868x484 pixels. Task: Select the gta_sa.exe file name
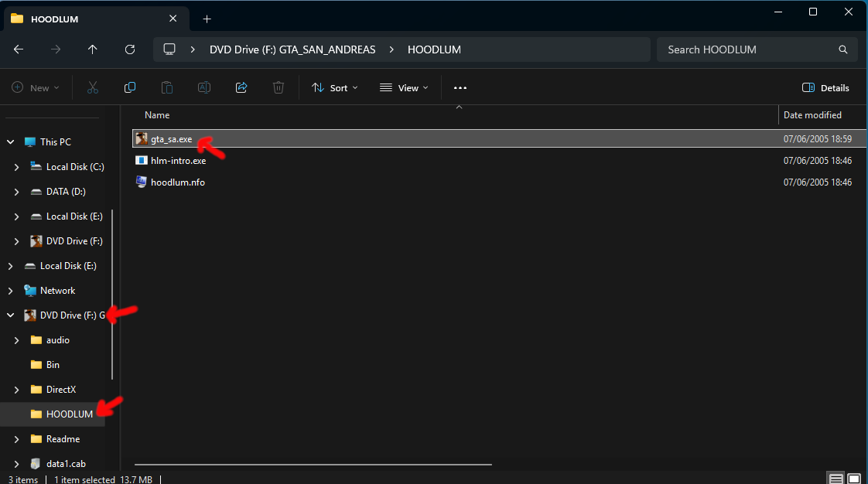click(x=171, y=139)
